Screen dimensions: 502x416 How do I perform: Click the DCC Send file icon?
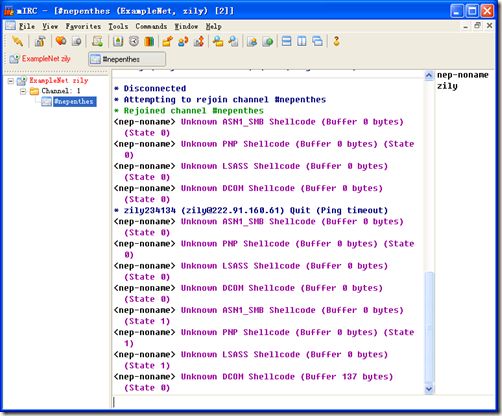click(x=167, y=41)
